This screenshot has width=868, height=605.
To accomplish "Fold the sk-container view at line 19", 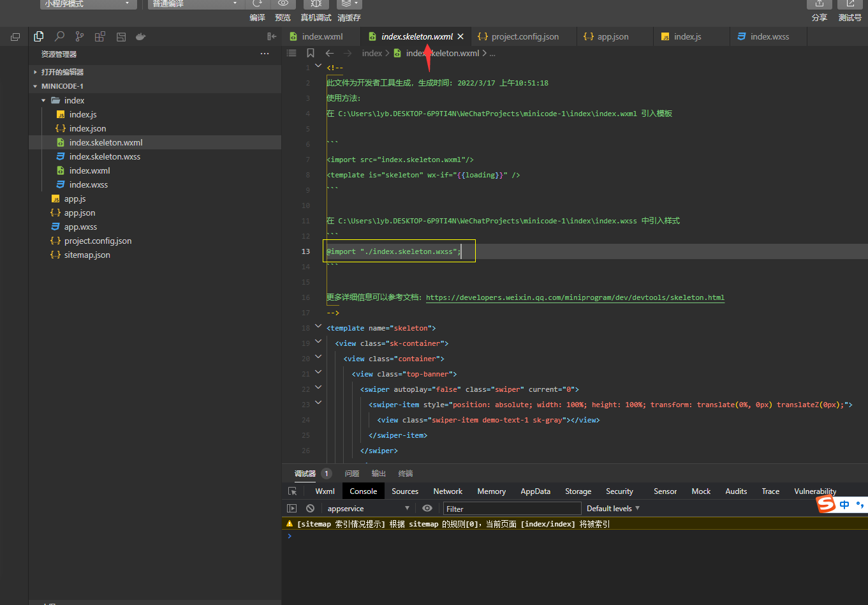I will (x=318, y=342).
